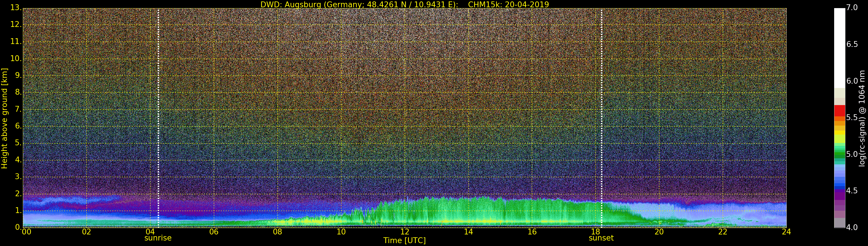Click the colorbar tick label '4.5'
Viewport: 868px width, 246px height.
tap(852, 191)
